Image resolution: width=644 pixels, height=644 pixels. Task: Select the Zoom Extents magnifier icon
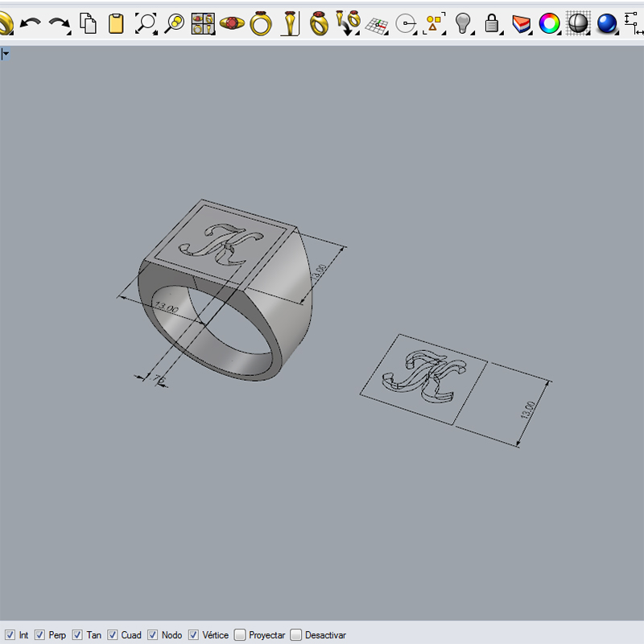pos(145,23)
